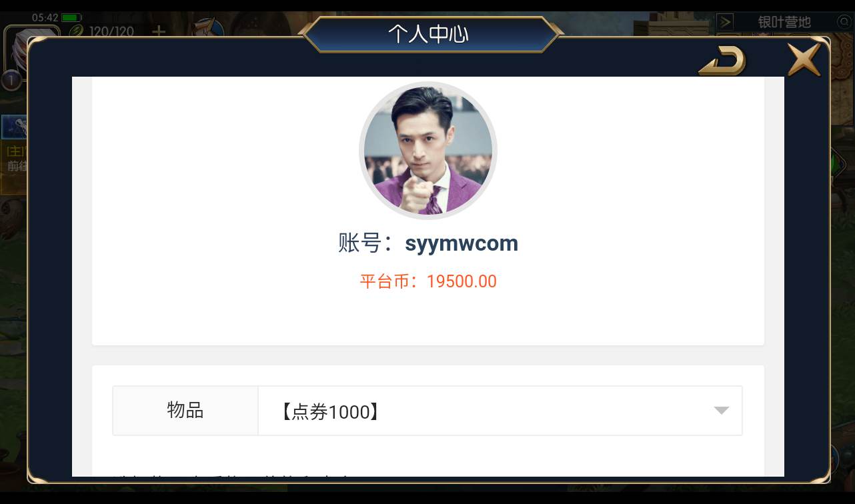855x504 pixels.
Task: Click the circular profile photo avatar
Action: click(x=428, y=151)
